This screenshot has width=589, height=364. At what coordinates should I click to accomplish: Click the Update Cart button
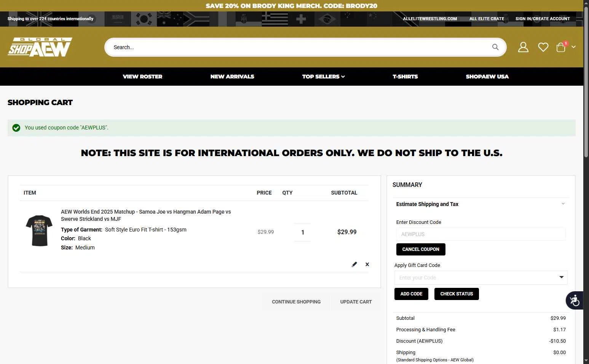coord(356,302)
